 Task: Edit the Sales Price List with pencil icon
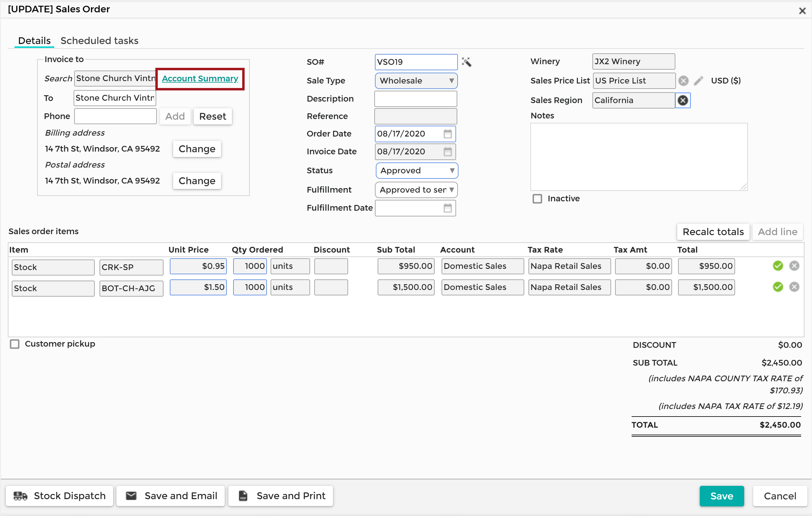click(x=698, y=80)
